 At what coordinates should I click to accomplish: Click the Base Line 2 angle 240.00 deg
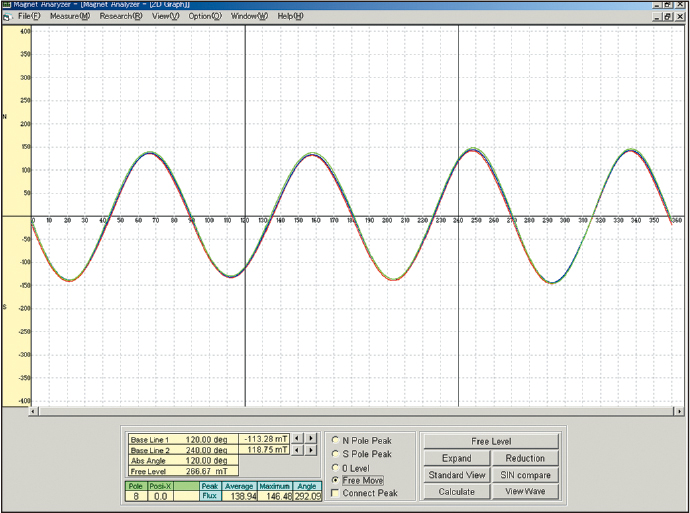[206, 450]
